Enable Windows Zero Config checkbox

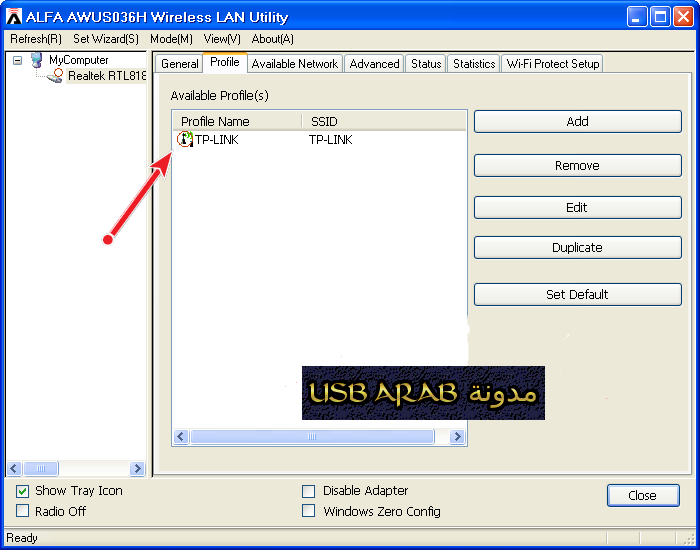tap(308, 511)
